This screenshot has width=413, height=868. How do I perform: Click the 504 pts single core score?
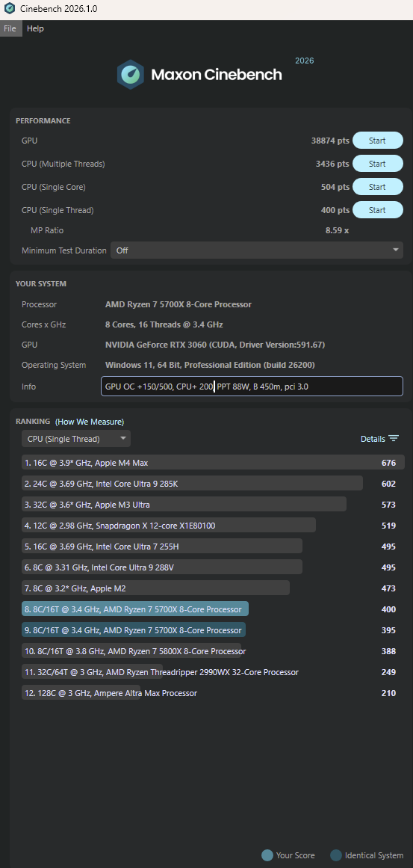pos(335,187)
